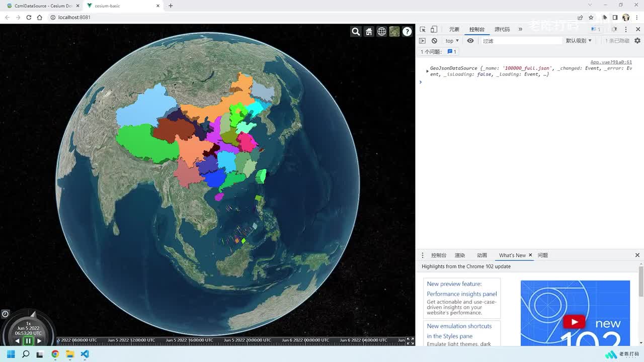Switch to the 源代码 DevTools tab
644x362 pixels.
[502, 30]
